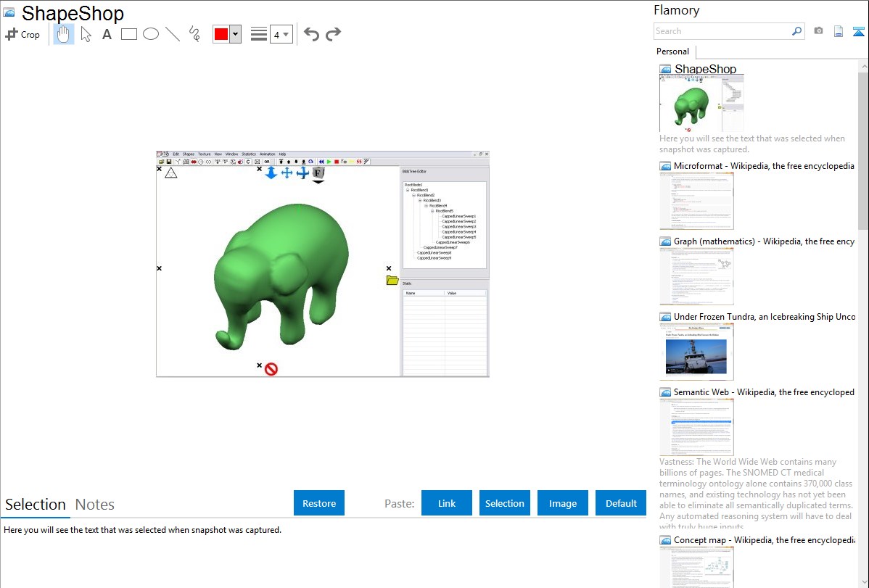Click the red stop icon in ShapeShop toolbar
The height and width of the screenshot is (588, 869).
point(337,162)
